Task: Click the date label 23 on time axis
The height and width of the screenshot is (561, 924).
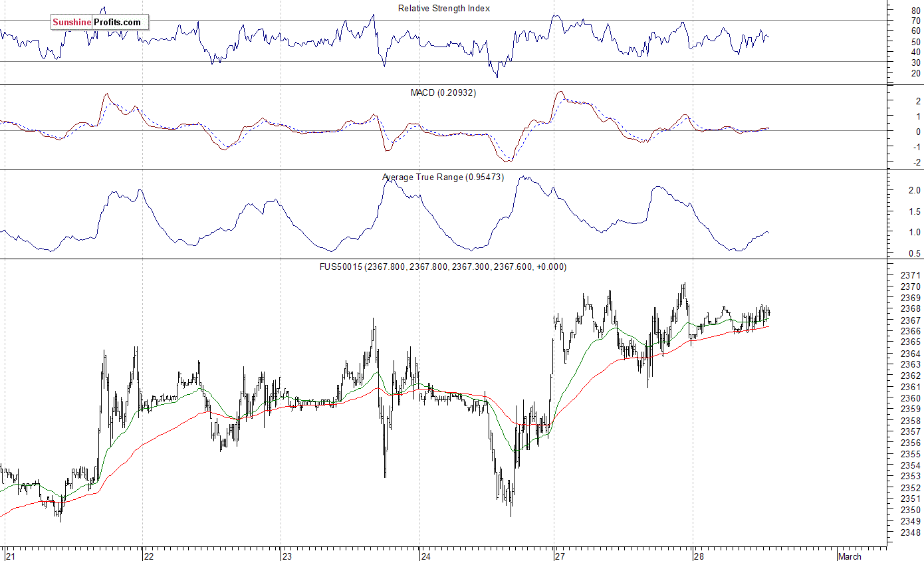Action: pyautogui.click(x=287, y=556)
